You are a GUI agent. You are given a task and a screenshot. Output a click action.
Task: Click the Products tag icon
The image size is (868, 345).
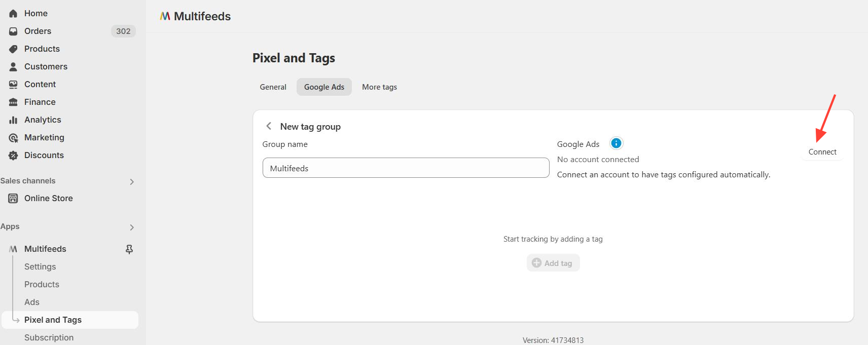click(x=13, y=49)
